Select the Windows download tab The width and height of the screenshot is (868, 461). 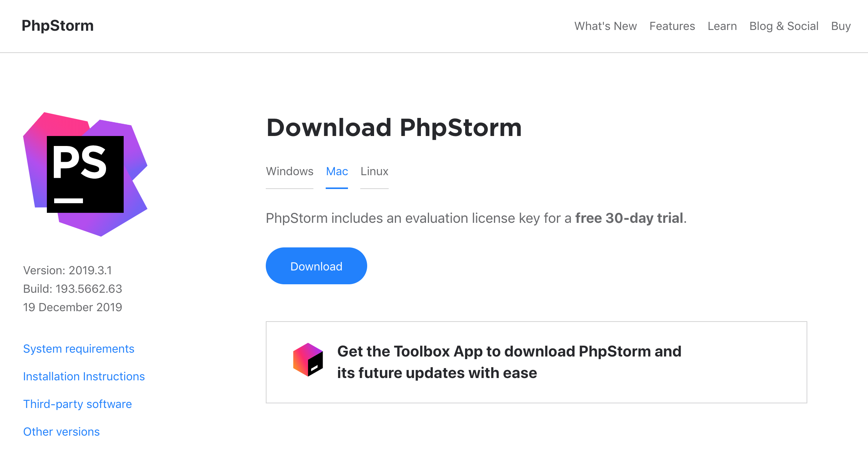pos(289,171)
